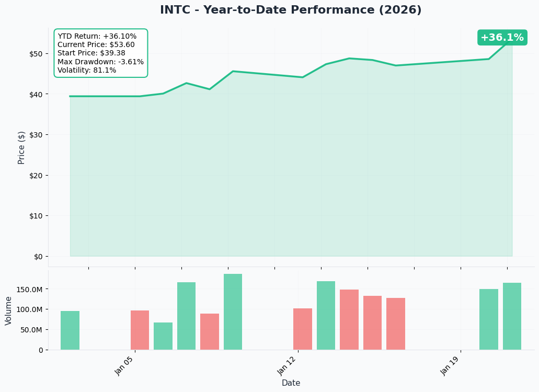Image resolution: width=539 pixels, height=392 pixels.
Task: Click the green volume bar right after Jan 12
Action: [x=326, y=316]
